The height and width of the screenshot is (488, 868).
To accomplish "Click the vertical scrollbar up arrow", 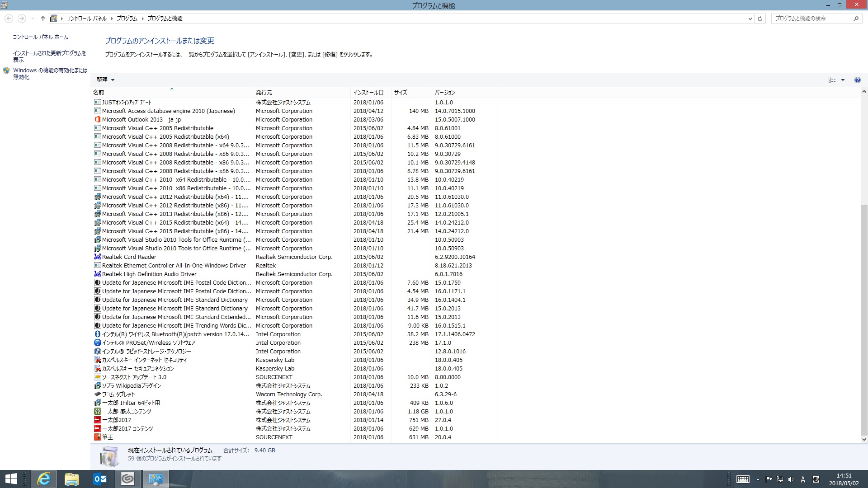I will (x=863, y=92).
